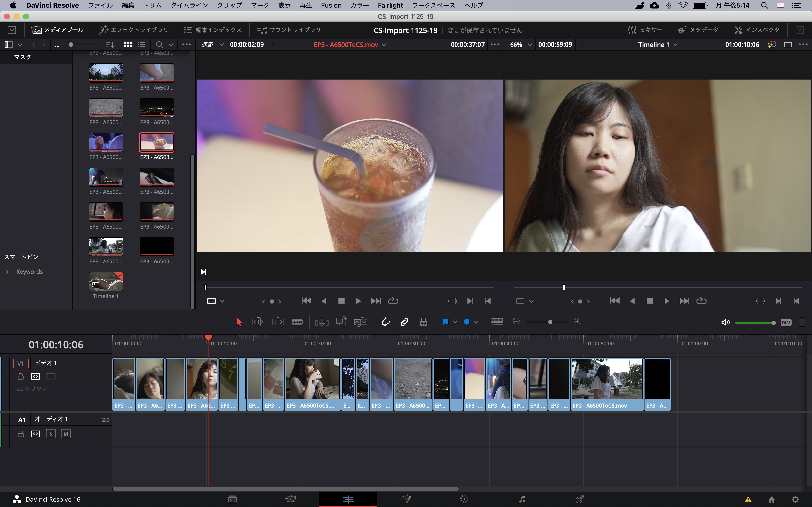Open the インスペクタ panel
This screenshot has width=812, height=507.
757,30
